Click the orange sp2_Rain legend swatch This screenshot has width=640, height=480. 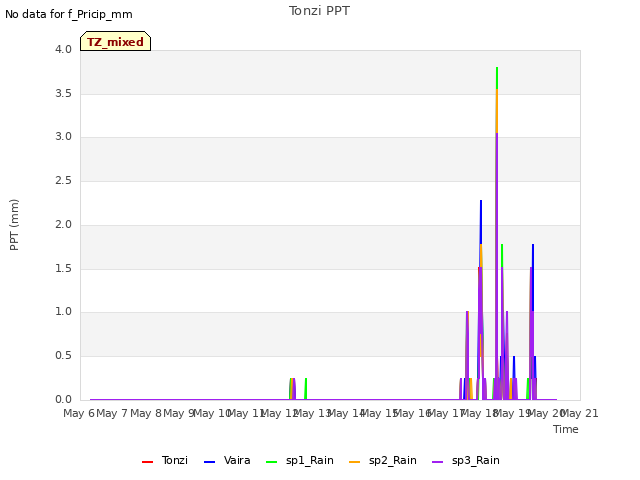pyautogui.click(x=355, y=462)
